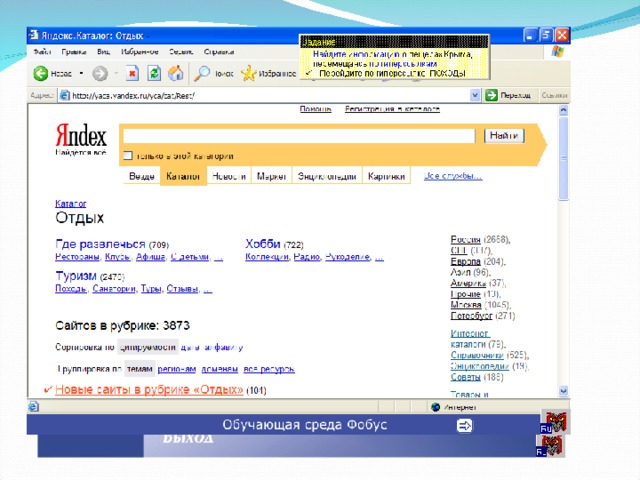Screen dimensions: 640x480
Task: Switch to the Новости tab
Action: click(229, 176)
